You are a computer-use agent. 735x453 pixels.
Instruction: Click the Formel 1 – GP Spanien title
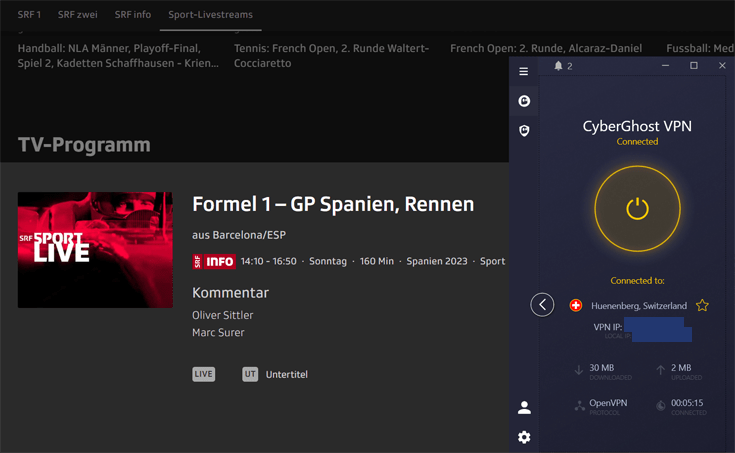pyautogui.click(x=333, y=204)
